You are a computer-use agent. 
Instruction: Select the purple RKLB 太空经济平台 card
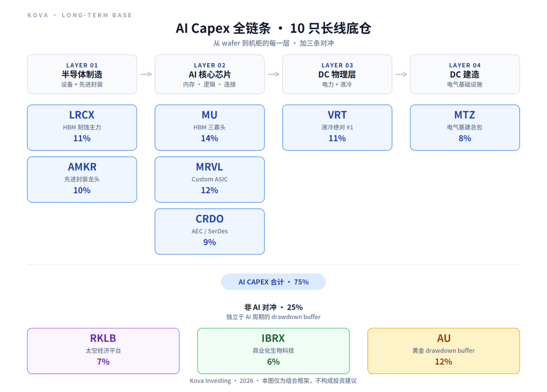pos(103,351)
